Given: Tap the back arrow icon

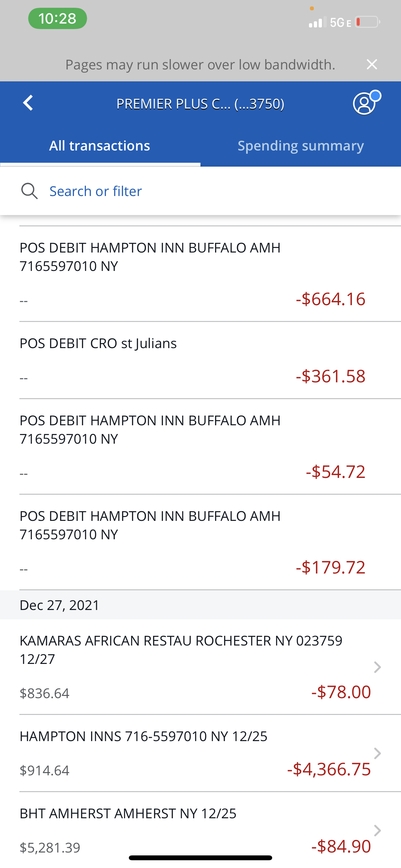Looking at the screenshot, I should pyautogui.click(x=28, y=103).
